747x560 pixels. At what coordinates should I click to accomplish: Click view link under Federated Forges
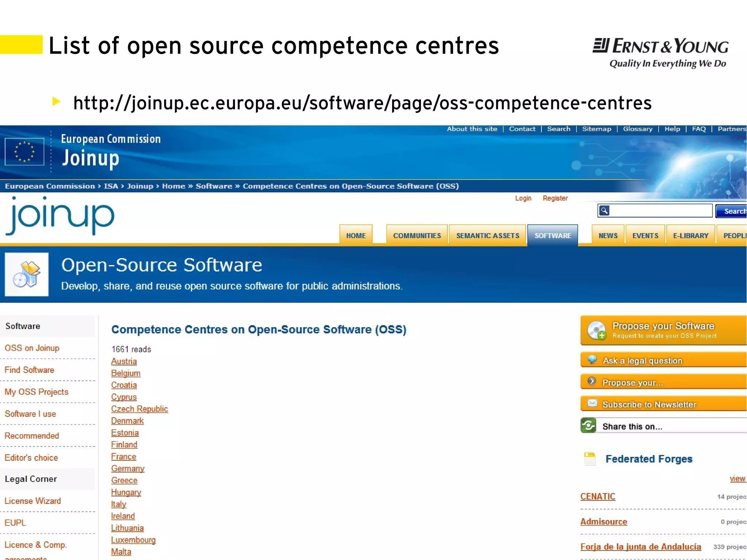pyautogui.click(x=738, y=479)
